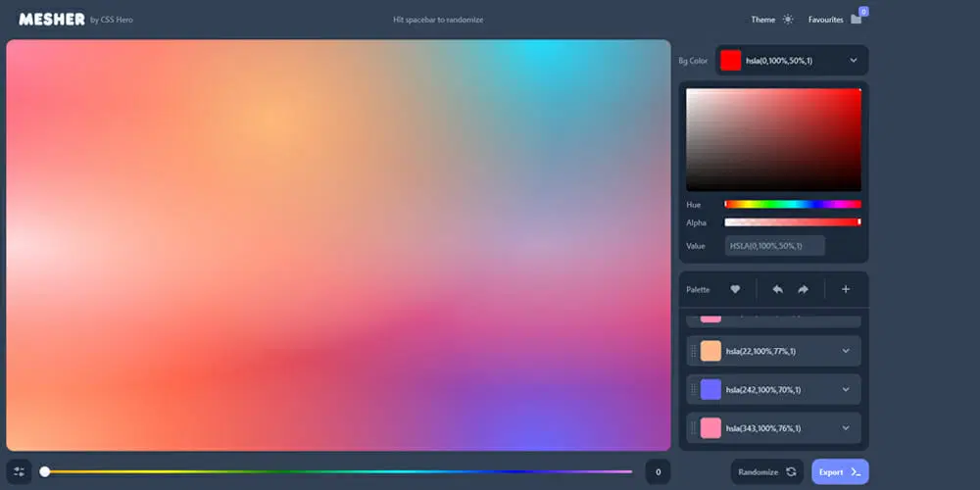Open the Favourites folder icon
Image resolution: width=980 pixels, height=490 pixels.
(x=856, y=20)
